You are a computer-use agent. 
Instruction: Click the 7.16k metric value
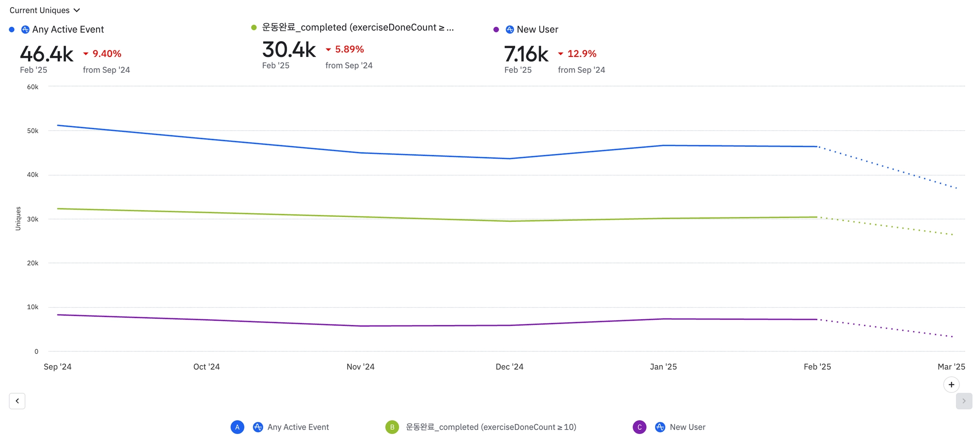[x=526, y=54]
